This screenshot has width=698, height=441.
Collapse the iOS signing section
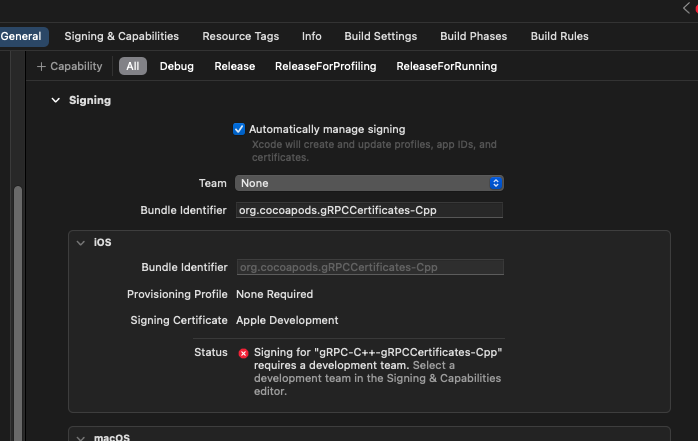tap(81, 243)
